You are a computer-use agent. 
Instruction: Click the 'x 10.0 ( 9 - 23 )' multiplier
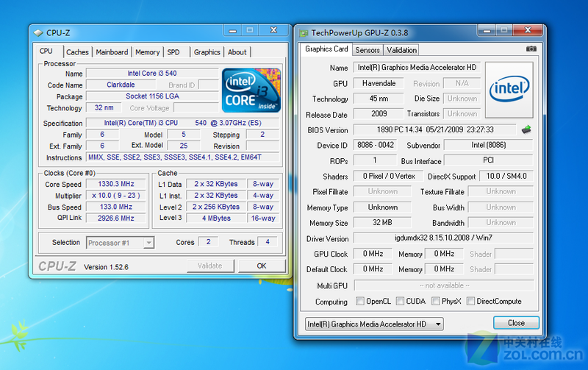(116, 196)
